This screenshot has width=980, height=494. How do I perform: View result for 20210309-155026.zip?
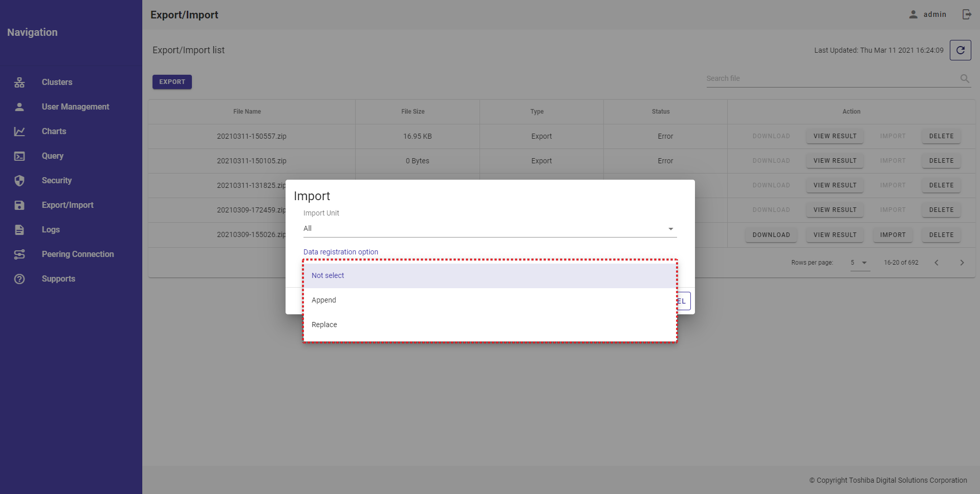click(x=835, y=235)
